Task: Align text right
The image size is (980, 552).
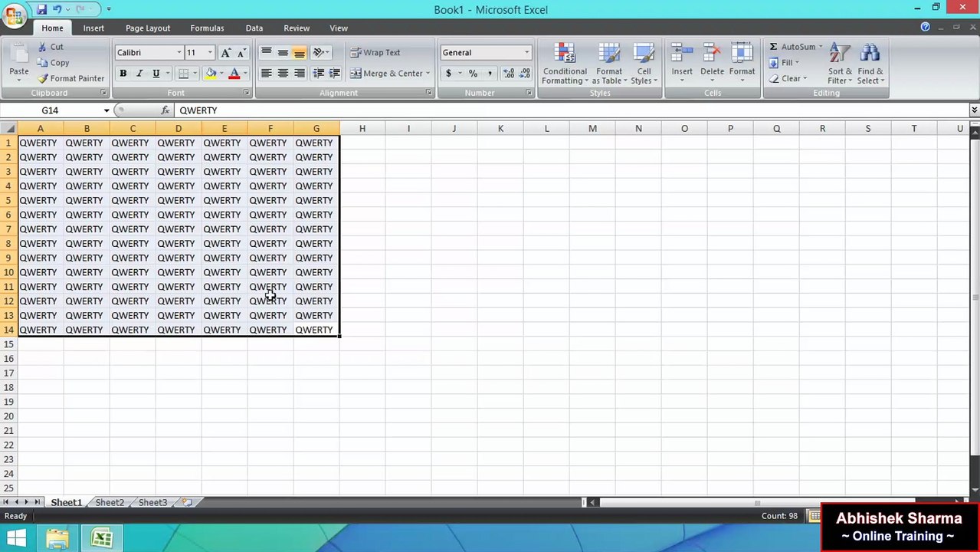Action: tap(300, 74)
